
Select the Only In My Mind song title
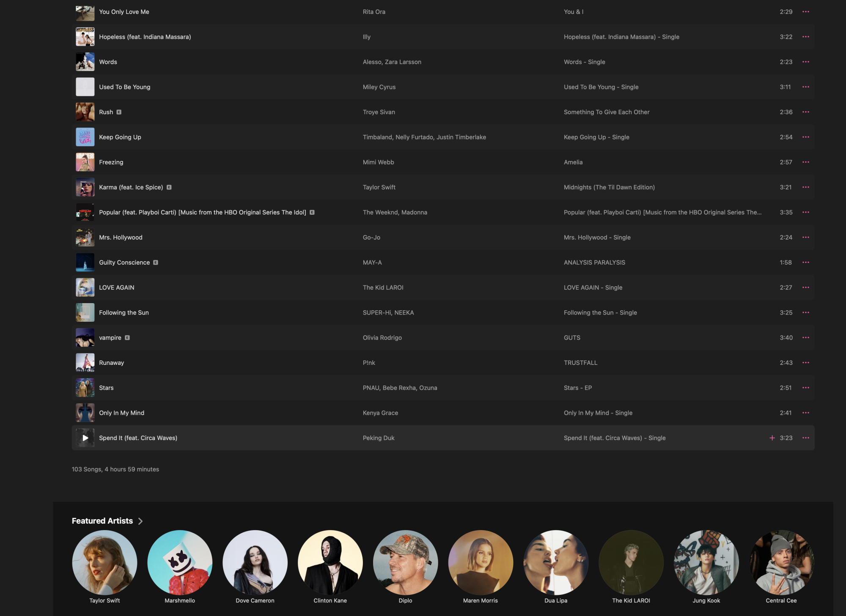pyautogui.click(x=121, y=413)
